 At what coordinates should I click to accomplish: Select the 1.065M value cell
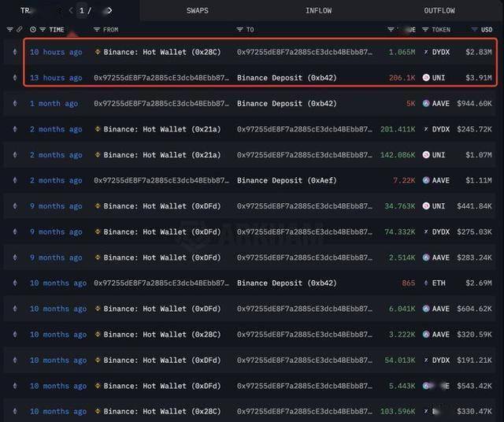402,52
